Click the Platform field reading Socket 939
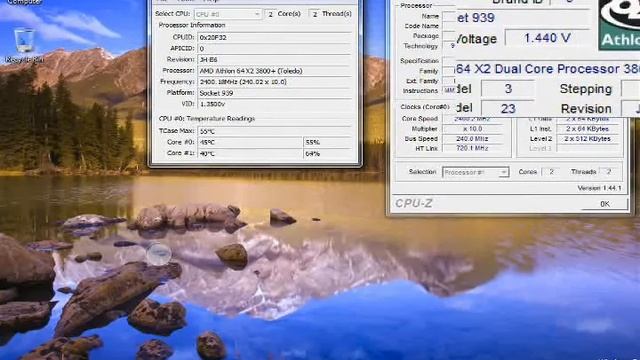640x360 pixels. coord(275,93)
